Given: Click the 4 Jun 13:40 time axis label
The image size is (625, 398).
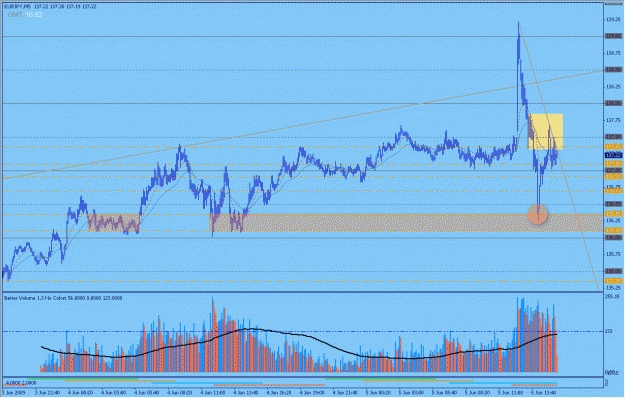Looking at the screenshot, I should (247, 392).
